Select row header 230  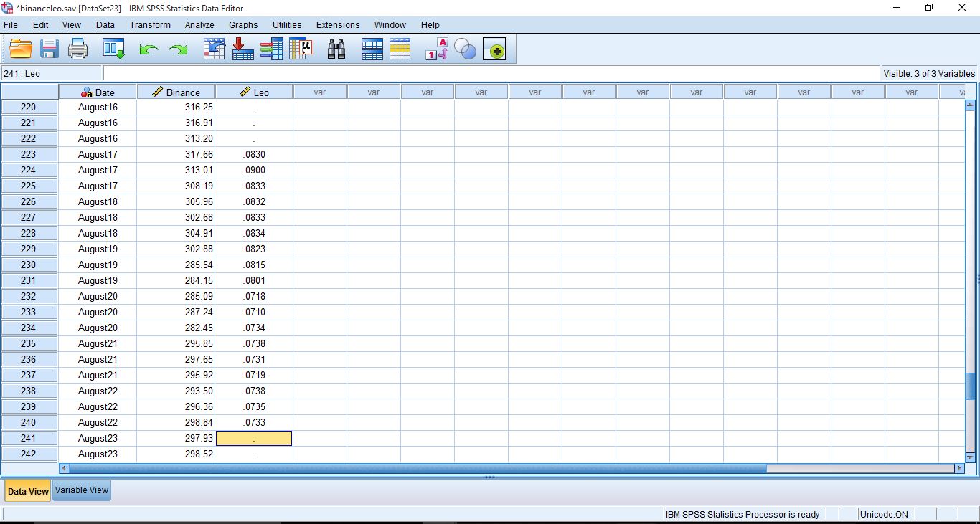pos(29,265)
